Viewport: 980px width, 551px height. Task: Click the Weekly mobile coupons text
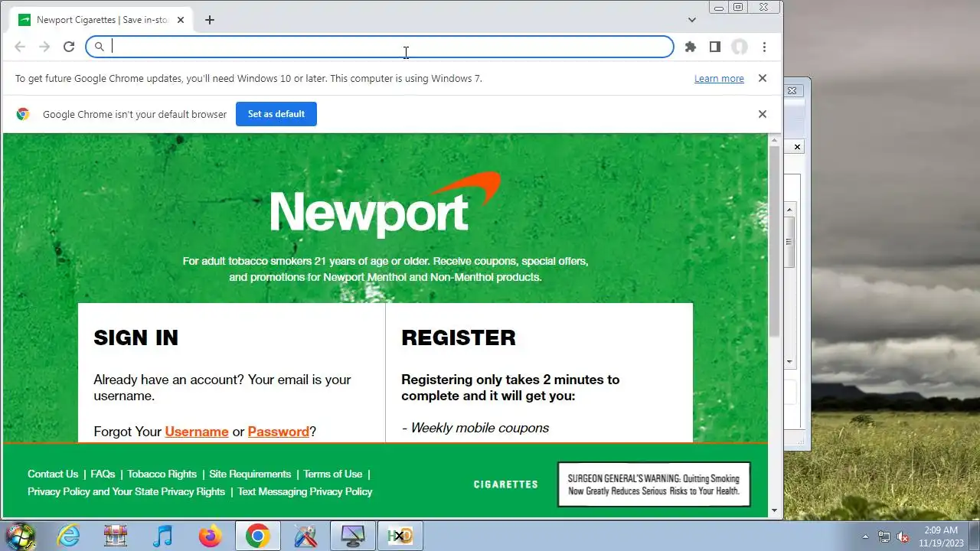(x=475, y=428)
